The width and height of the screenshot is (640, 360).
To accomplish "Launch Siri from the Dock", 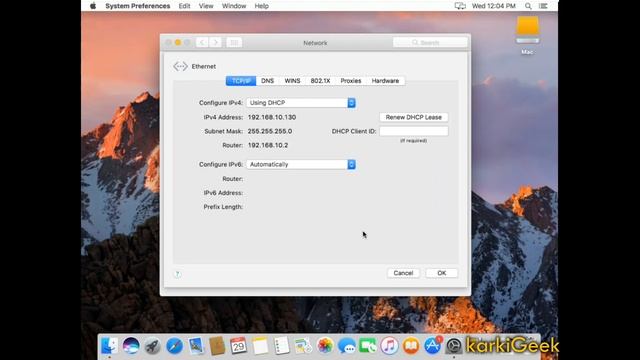I will (x=131, y=346).
